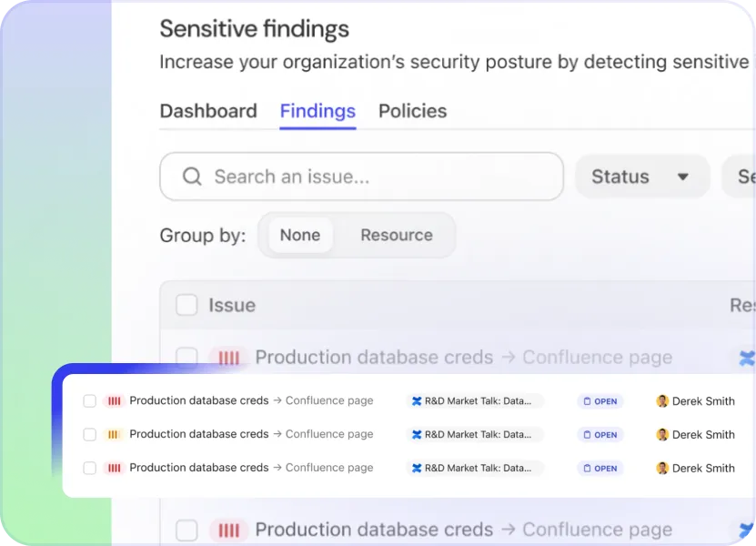
Task: Click the search magnifier icon
Action: pos(192,177)
